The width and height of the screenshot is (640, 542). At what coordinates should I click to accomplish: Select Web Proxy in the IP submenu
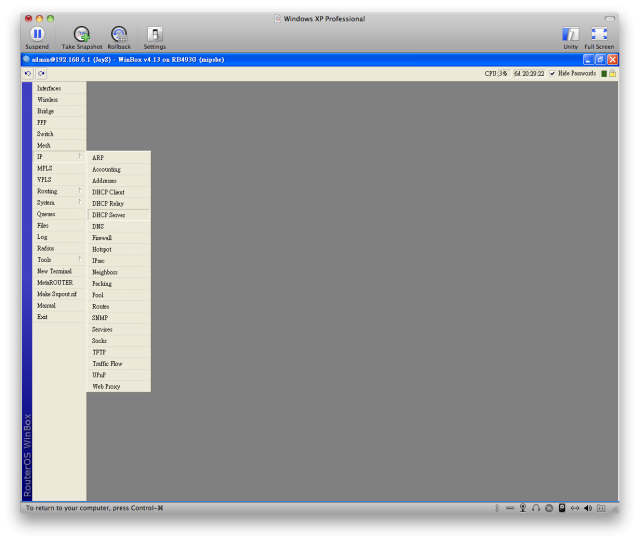(119, 386)
